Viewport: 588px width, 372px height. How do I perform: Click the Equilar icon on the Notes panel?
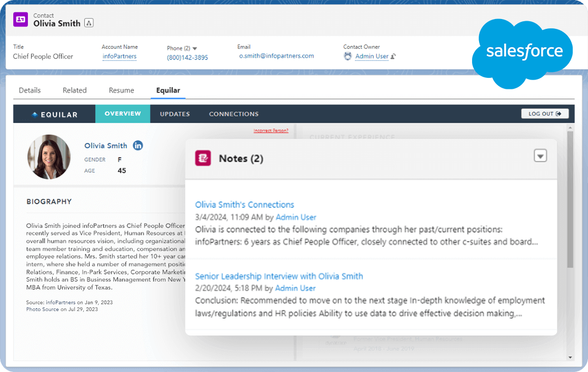[203, 158]
